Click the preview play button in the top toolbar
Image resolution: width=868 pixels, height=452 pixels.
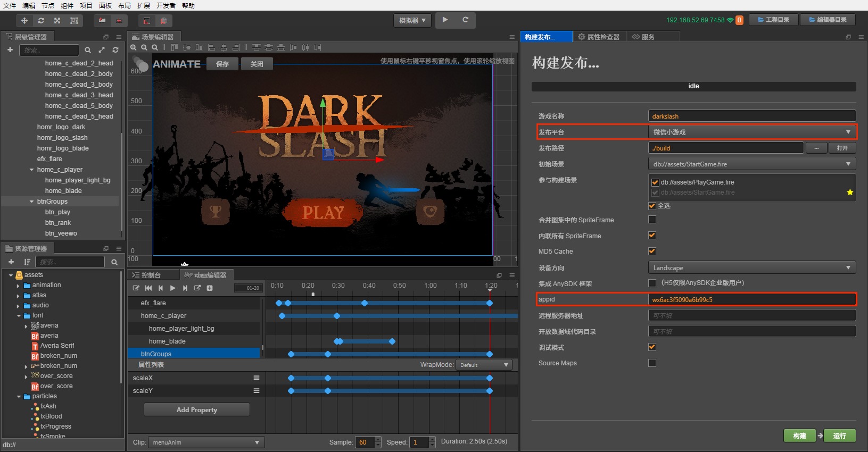coord(445,20)
